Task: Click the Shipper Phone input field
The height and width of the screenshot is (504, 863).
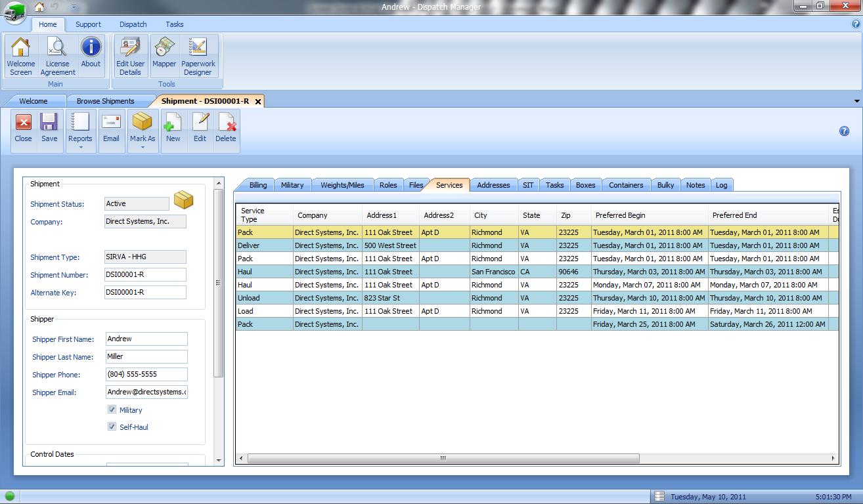Action: click(x=146, y=374)
